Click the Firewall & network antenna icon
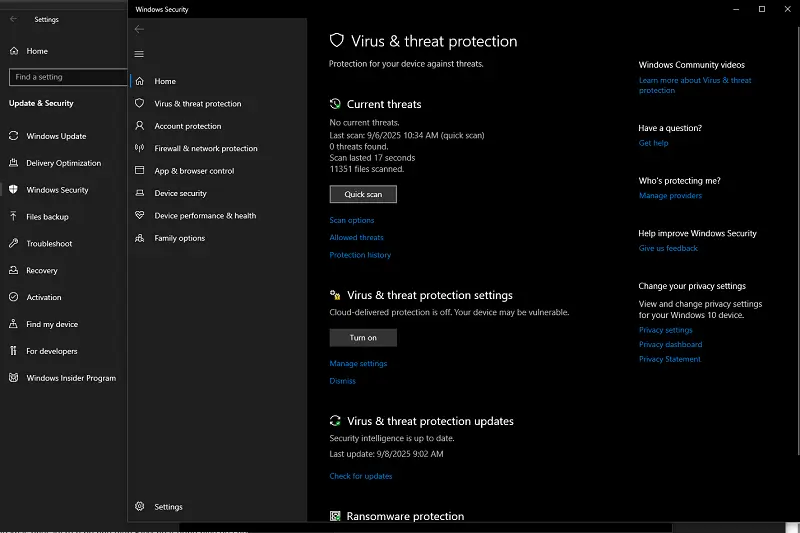Viewport: 800px width, 533px height. point(139,148)
